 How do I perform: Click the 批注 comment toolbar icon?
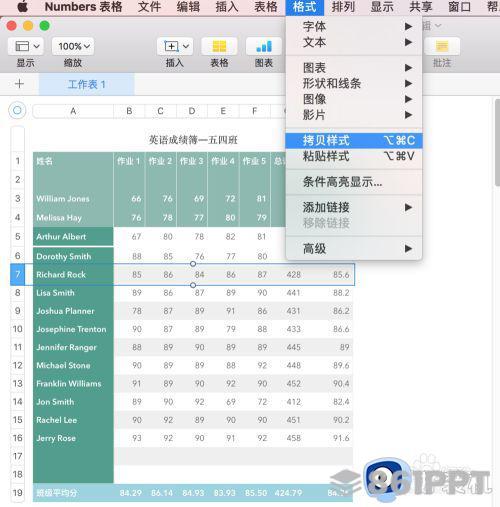[x=442, y=46]
